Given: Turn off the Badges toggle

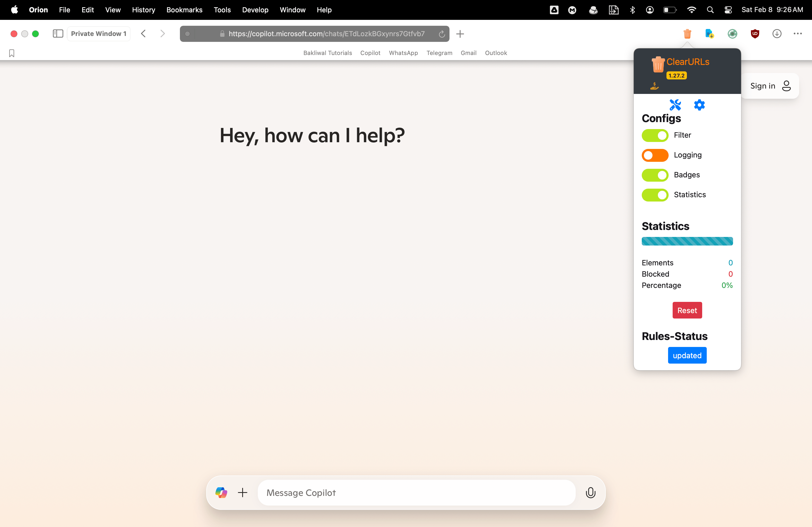Looking at the screenshot, I should pyautogui.click(x=655, y=175).
